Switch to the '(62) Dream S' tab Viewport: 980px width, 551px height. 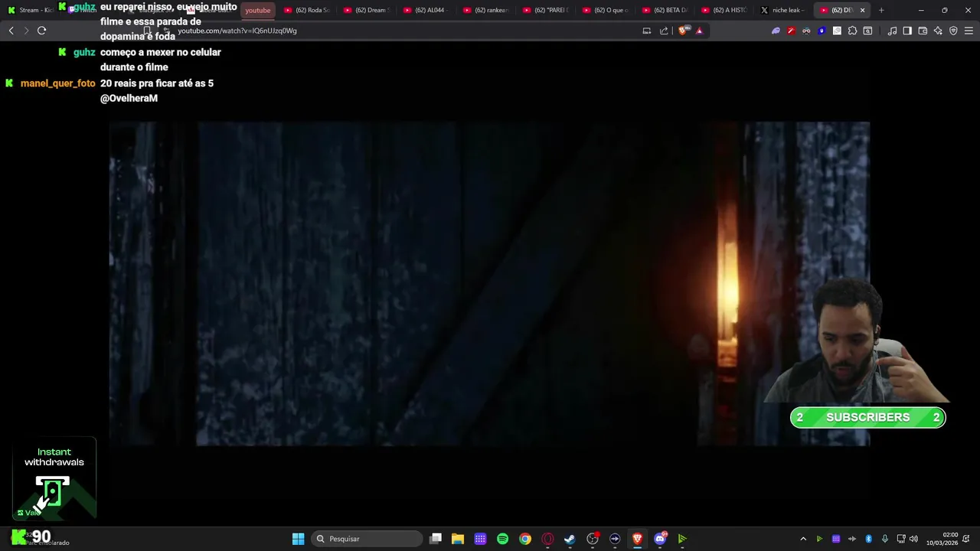[366, 10]
